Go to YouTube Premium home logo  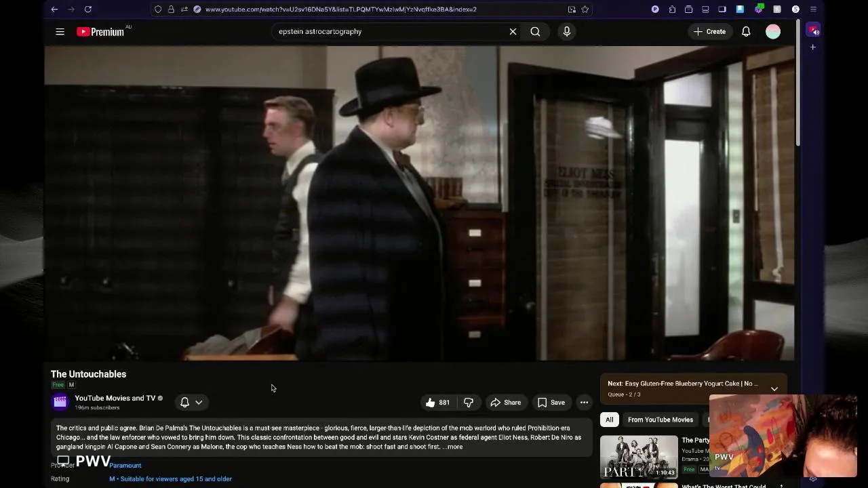tap(100, 31)
